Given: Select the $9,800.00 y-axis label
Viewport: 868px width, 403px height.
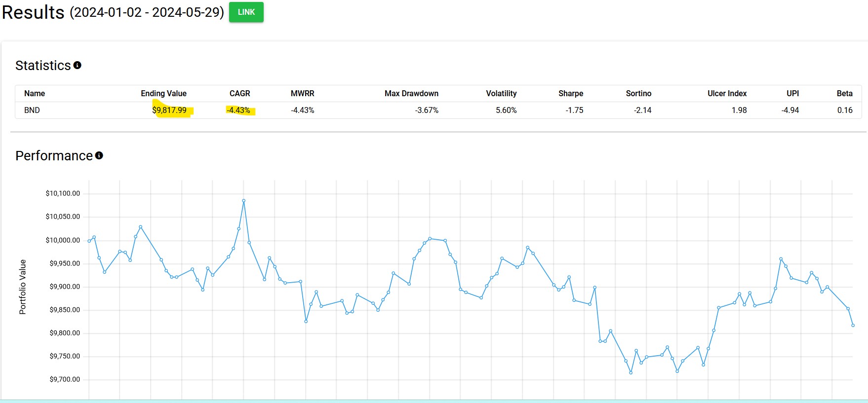Looking at the screenshot, I should pos(65,333).
